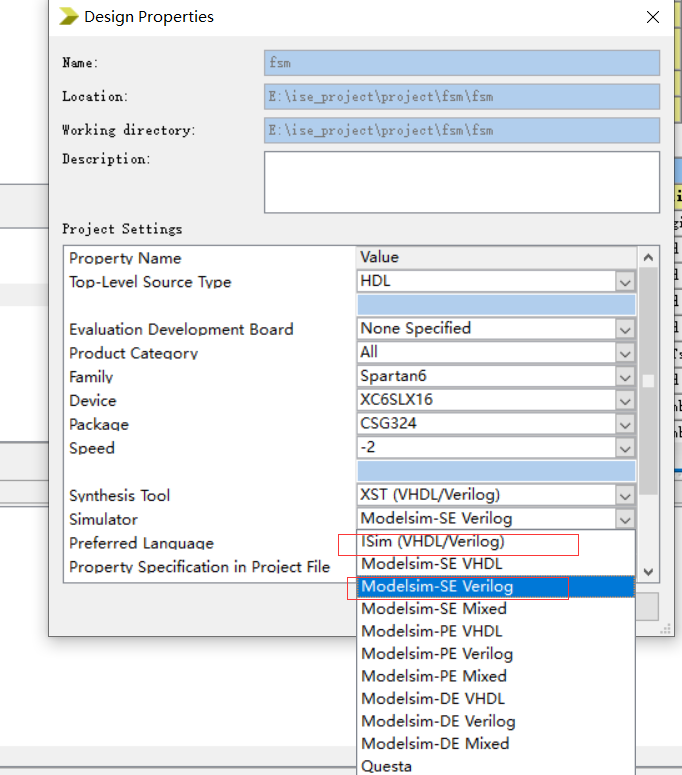Image resolution: width=682 pixels, height=775 pixels.
Task: Click the Location path field
Action: tap(462, 96)
